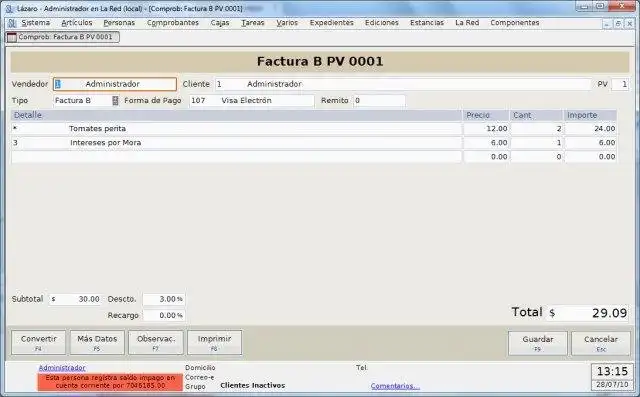Click the quantity 2 for Tomates perita

point(536,129)
